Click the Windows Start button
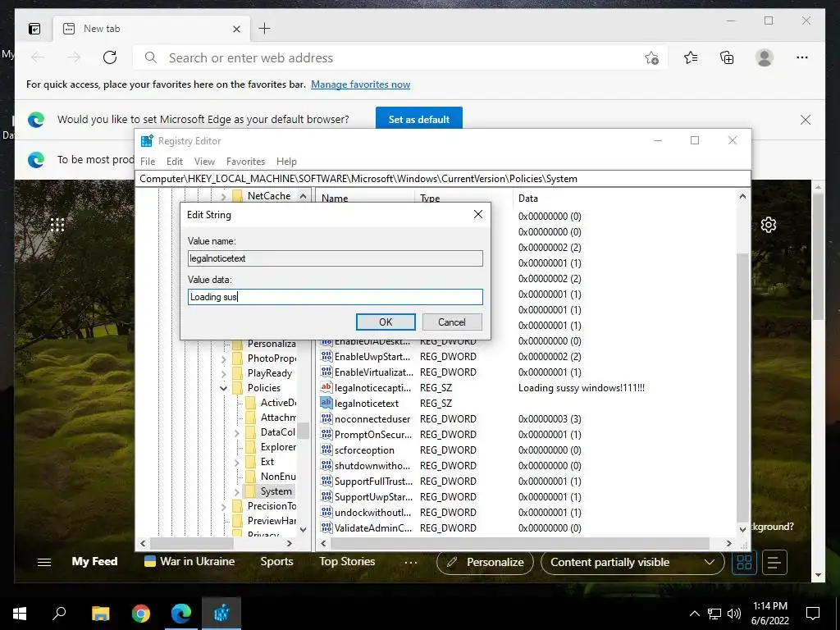This screenshot has width=840, height=630. (20, 614)
